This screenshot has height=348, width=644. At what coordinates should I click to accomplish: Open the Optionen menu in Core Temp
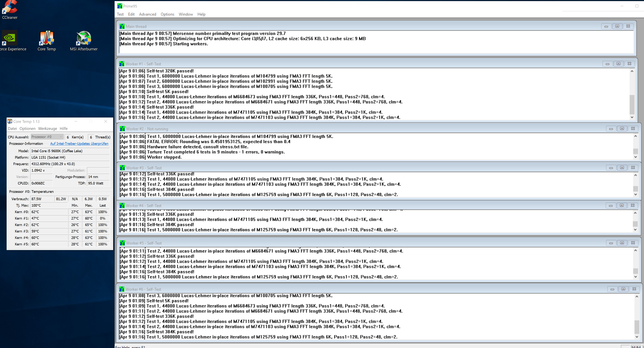27,128
